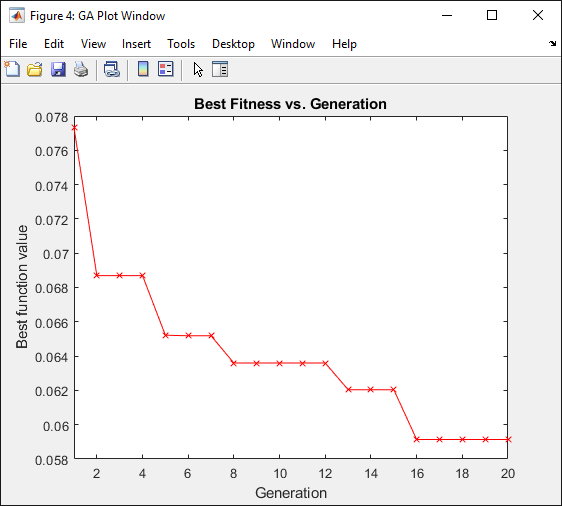Dock the figure with the corner arrow
562x506 pixels.
552,44
